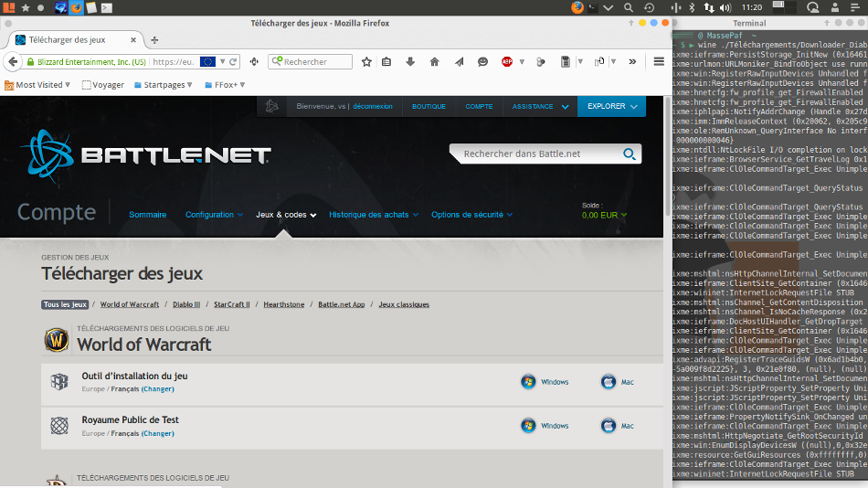Click the https://eu. URL address field

[x=174, y=61]
